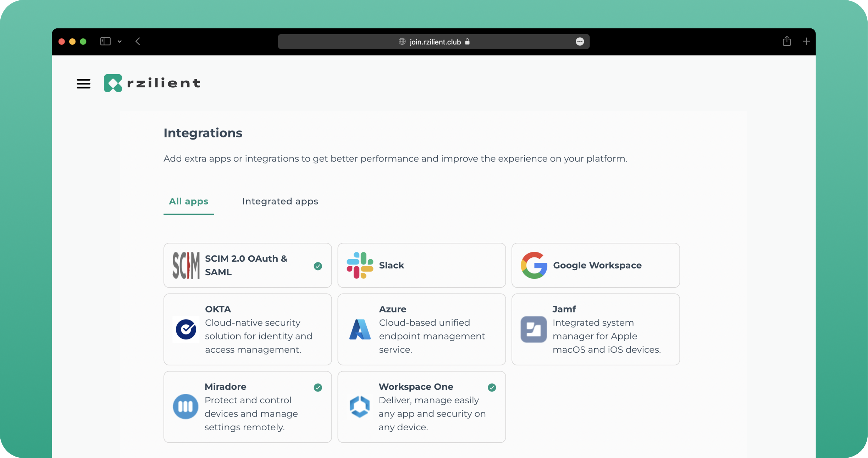Select the All apps tab
Screen dimensions: 868x458
[x=188, y=201]
